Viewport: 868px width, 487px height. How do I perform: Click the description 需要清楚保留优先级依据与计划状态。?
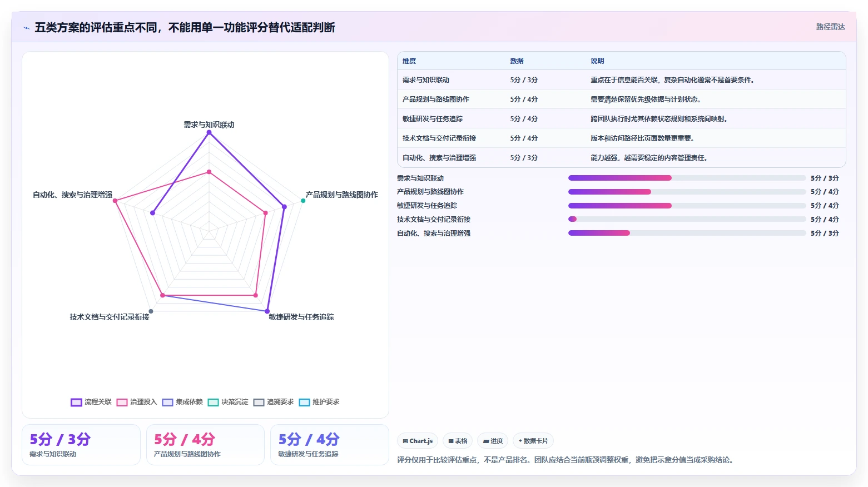[x=646, y=100]
